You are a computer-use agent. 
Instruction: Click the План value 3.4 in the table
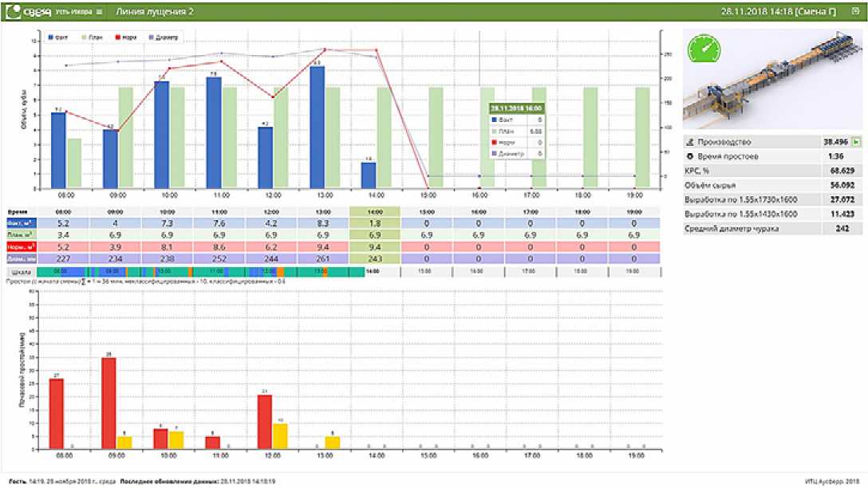click(63, 235)
